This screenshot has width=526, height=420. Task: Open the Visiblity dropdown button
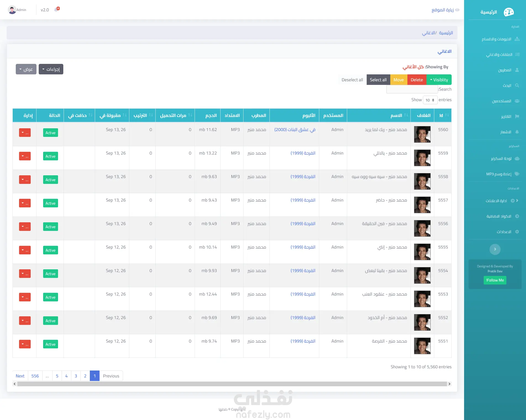point(439,80)
